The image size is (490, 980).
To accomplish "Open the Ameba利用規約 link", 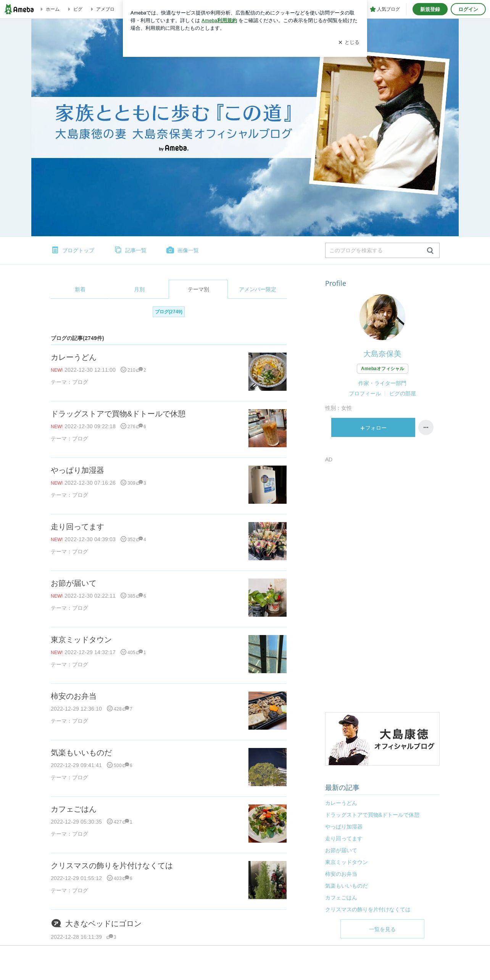I will pos(219,21).
